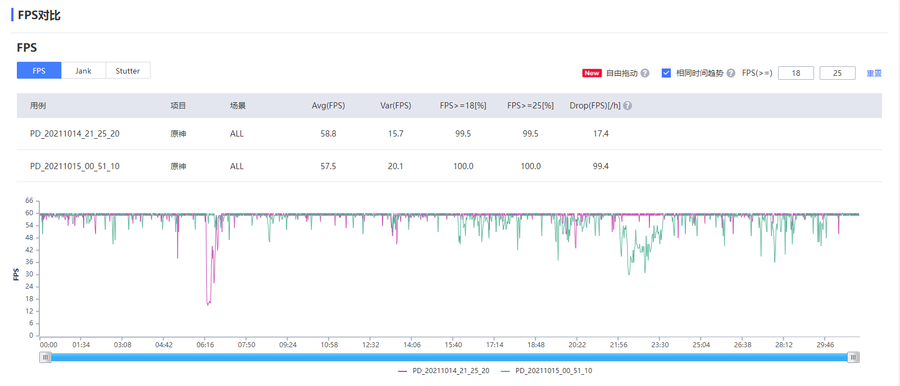Viewport: 900px width, 386px height.
Task: Click the 15:40 time axis label
Action: point(453,345)
